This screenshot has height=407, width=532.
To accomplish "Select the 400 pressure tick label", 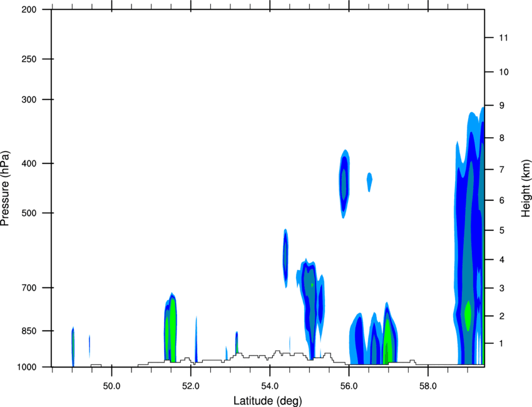I will click(x=29, y=163).
